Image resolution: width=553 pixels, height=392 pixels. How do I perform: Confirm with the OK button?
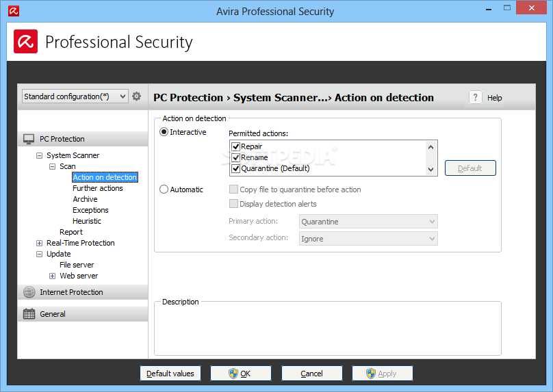(x=241, y=374)
